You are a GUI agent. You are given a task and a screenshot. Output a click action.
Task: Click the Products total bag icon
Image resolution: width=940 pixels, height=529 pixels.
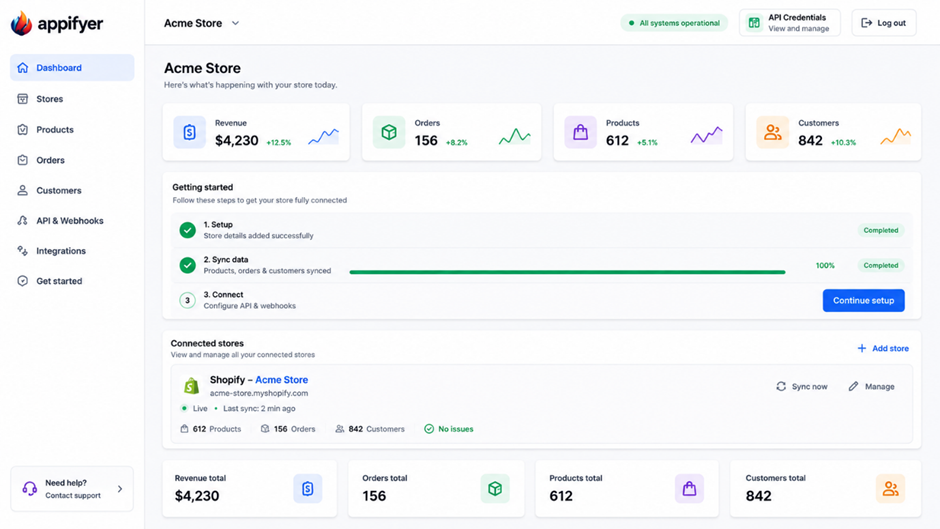pyautogui.click(x=689, y=489)
